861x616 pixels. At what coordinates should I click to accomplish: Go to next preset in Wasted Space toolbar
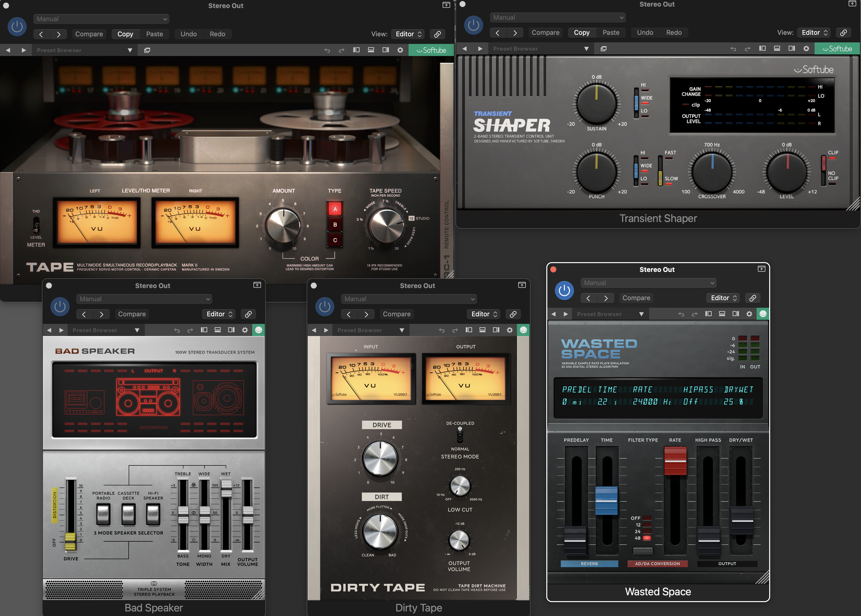(x=566, y=314)
